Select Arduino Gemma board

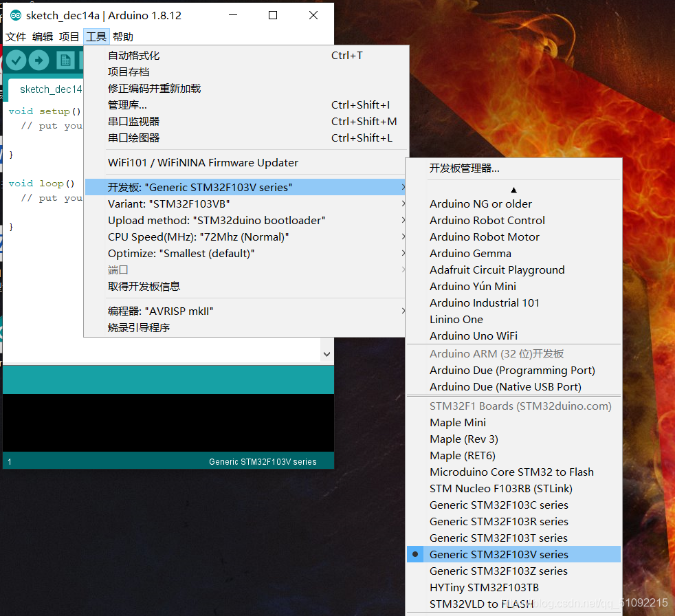(513, 253)
